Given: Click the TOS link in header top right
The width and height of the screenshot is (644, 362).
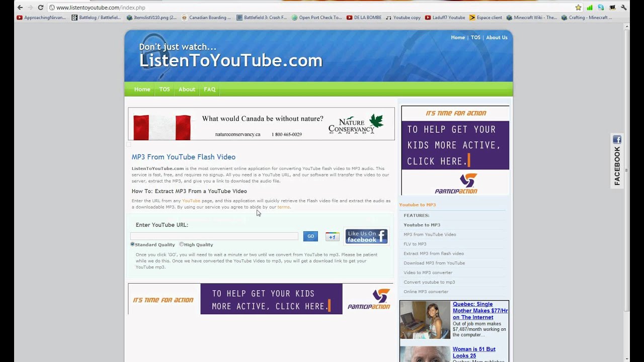Looking at the screenshot, I should click(475, 38).
